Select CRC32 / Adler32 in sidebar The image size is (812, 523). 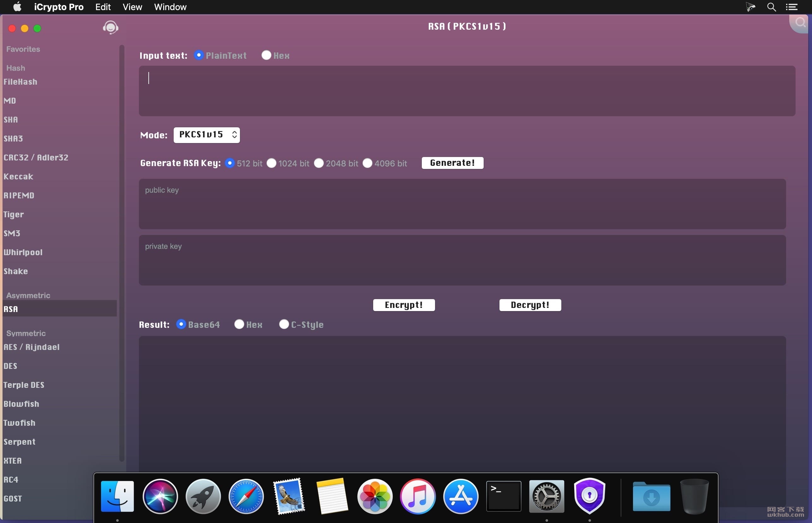pyautogui.click(x=36, y=158)
